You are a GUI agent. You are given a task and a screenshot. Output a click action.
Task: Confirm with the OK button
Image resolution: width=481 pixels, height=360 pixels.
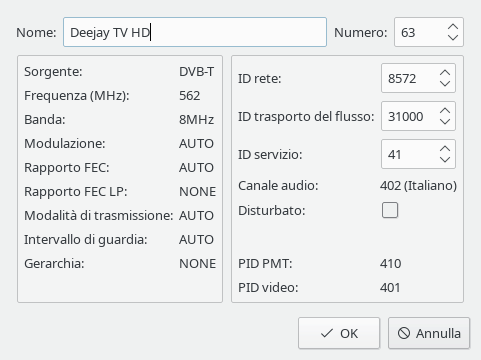pos(339,333)
